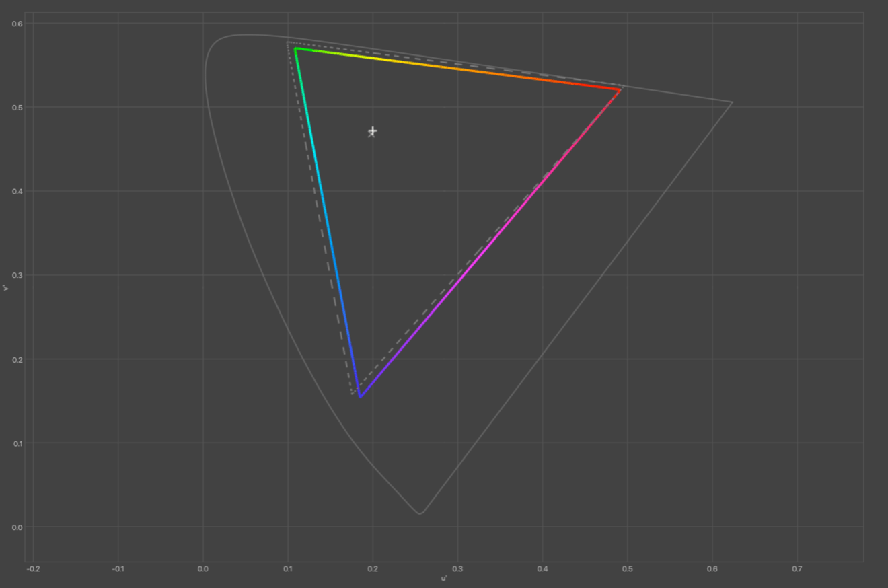This screenshot has width=888, height=588.
Task: Select the green vertex of the colored gamut triangle
Action: click(x=295, y=48)
